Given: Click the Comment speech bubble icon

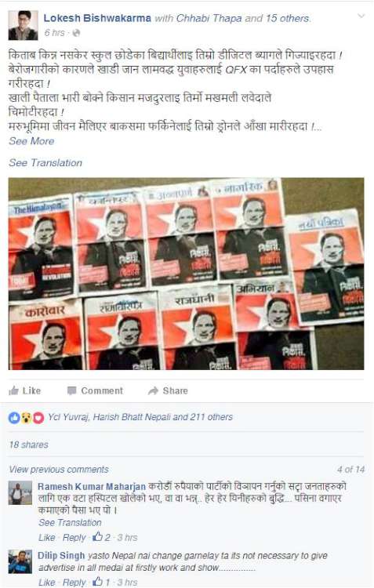Looking at the screenshot, I should tap(71, 390).
